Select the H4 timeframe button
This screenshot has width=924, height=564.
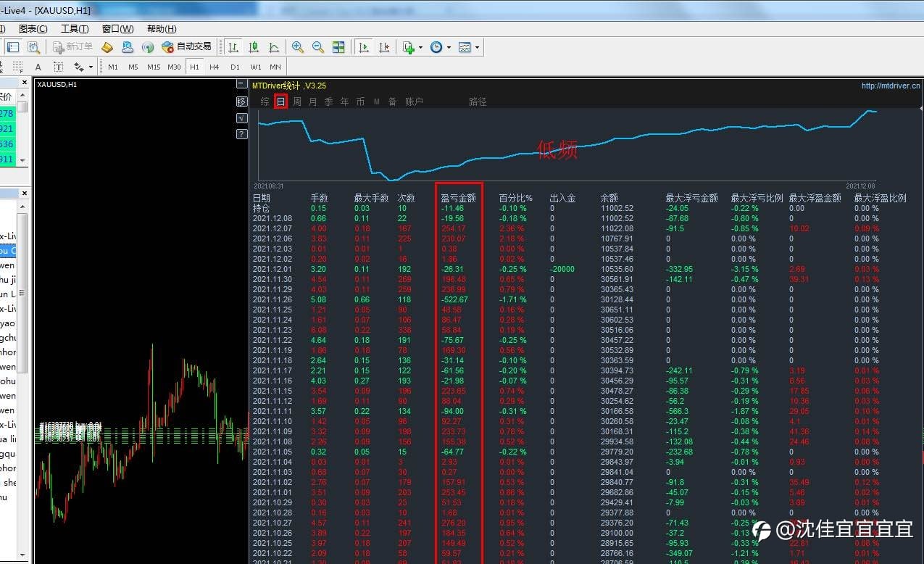(215, 67)
